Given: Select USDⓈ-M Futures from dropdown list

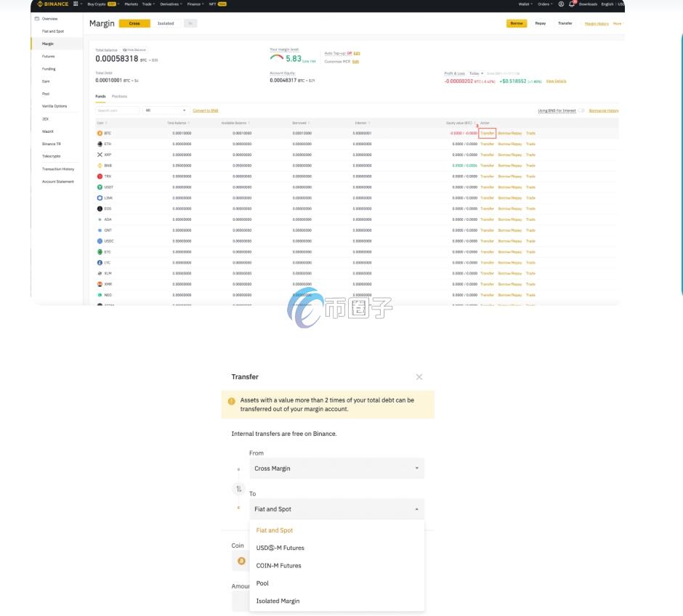Looking at the screenshot, I should (280, 548).
